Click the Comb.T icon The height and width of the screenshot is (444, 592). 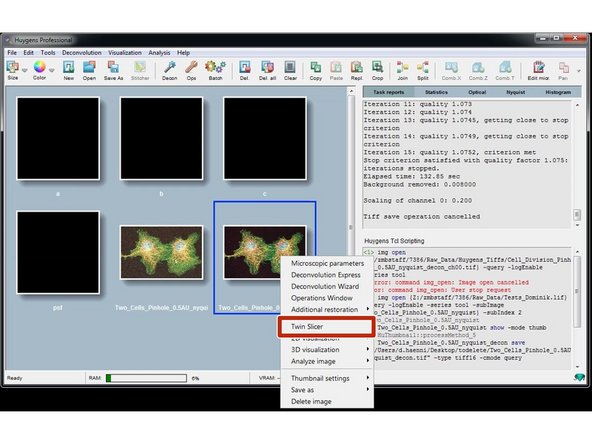tap(505, 70)
